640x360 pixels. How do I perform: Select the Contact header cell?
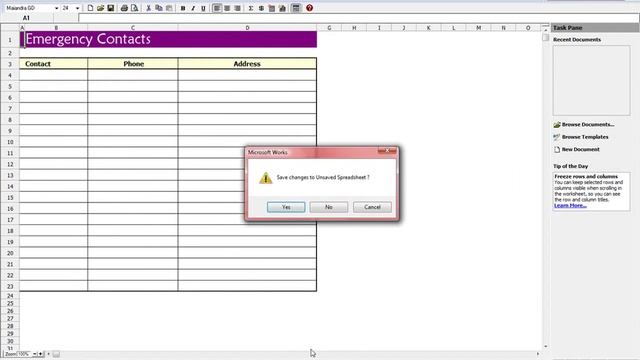click(53, 64)
